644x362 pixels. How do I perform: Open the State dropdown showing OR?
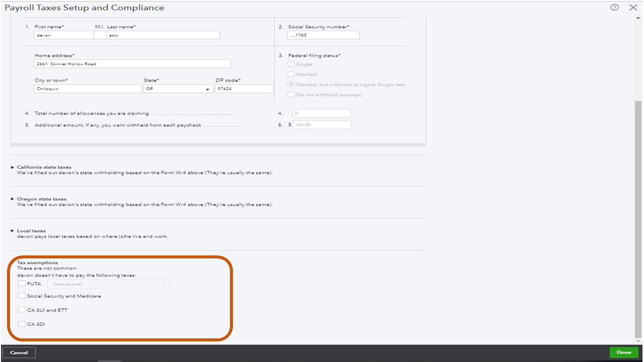pyautogui.click(x=178, y=89)
